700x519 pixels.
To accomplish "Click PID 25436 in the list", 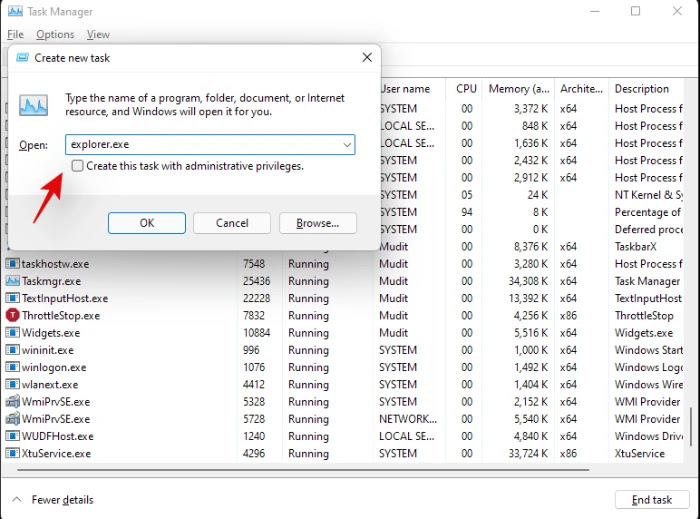I will tap(256, 281).
